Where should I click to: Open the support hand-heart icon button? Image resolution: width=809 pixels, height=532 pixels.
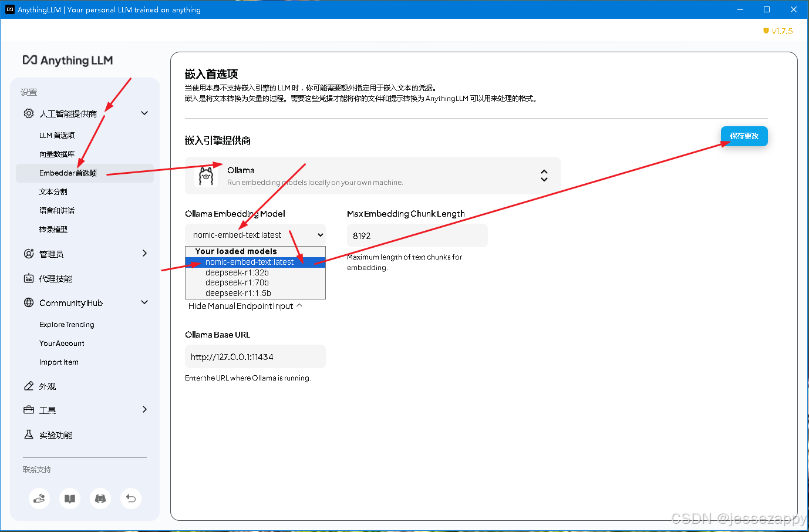pos(39,499)
